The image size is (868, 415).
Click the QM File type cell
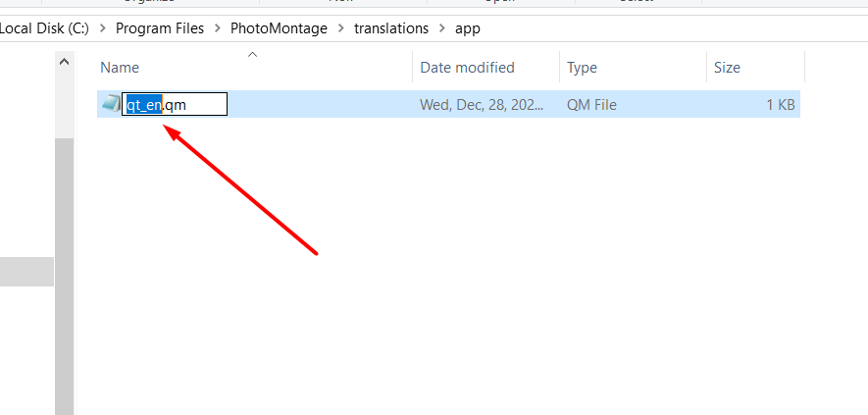tap(591, 105)
